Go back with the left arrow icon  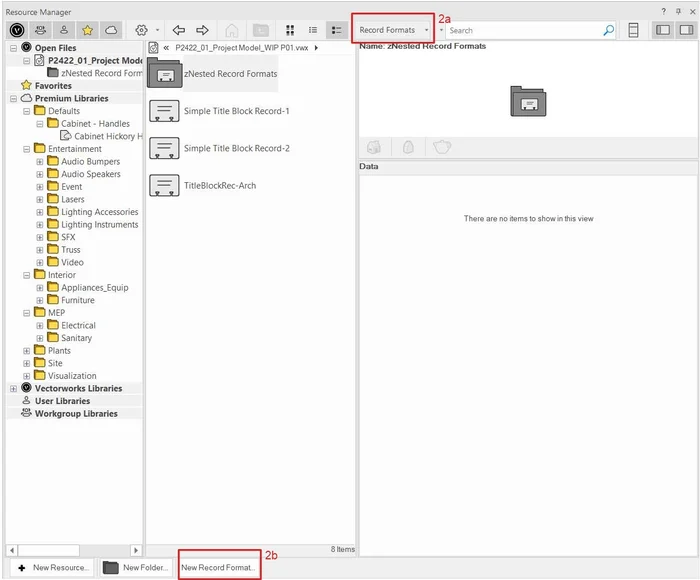point(179,31)
